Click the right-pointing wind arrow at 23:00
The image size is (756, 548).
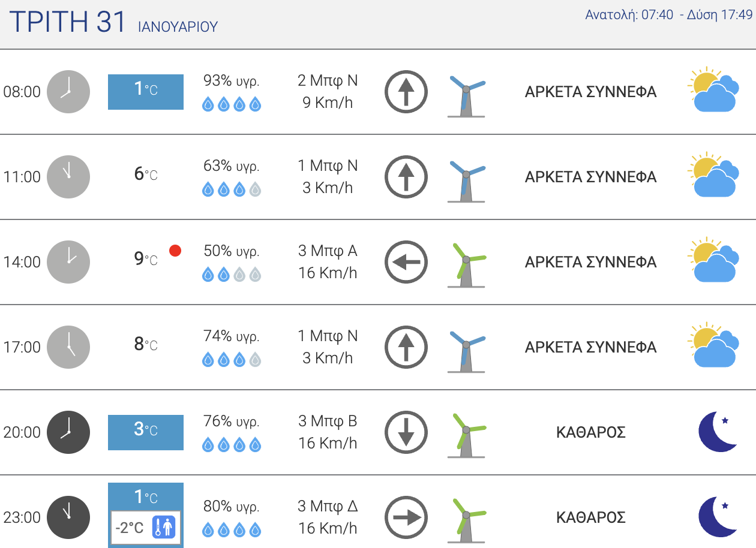tap(406, 517)
